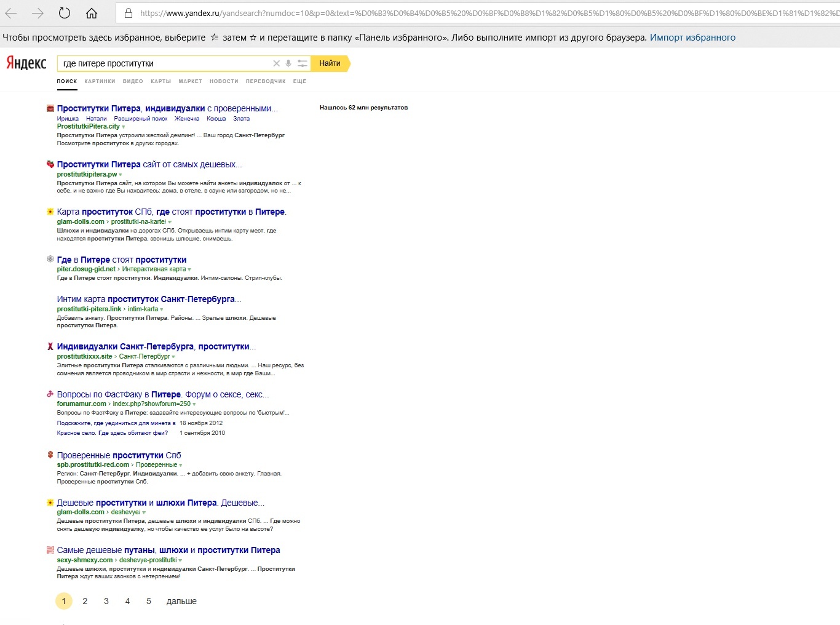Switch to the Переводчик tab
The height and width of the screenshot is (625, 840).
point(266,81)
